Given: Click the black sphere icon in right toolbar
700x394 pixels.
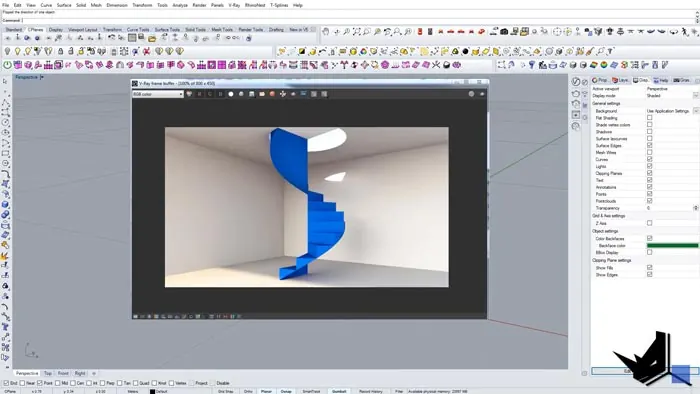Looking at the screenshot, I should pyautogui.click(x=465, y=52).
